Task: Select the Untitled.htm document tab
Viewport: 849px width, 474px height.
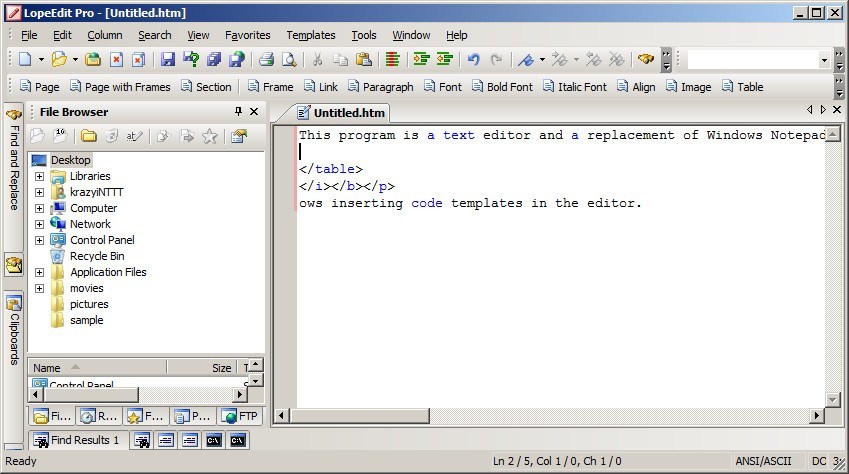Action: click(341, 113)
